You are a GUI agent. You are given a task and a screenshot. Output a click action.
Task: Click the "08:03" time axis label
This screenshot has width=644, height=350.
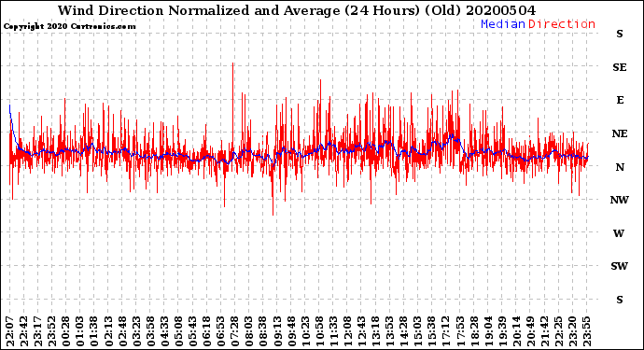click(x=249, y=331)
